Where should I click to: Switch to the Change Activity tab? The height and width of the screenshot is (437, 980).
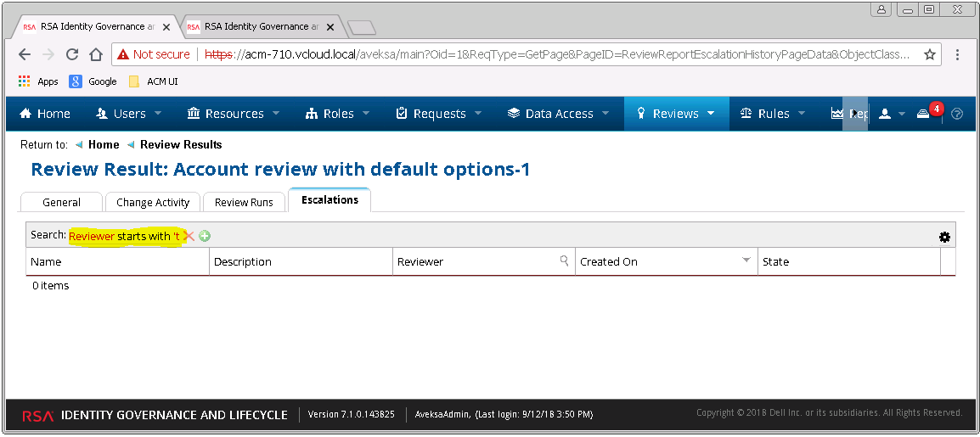pyautogui.click(x=153, y=202)
